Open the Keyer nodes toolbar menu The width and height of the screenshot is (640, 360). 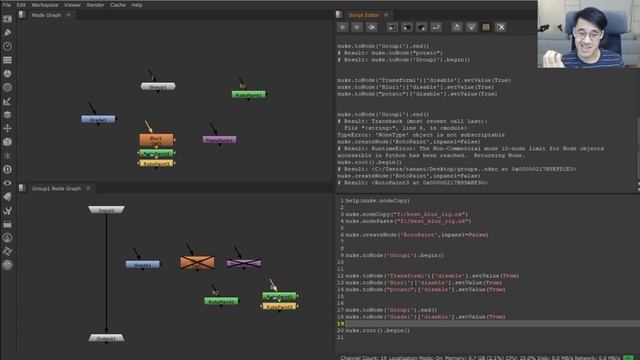point(7,101)
